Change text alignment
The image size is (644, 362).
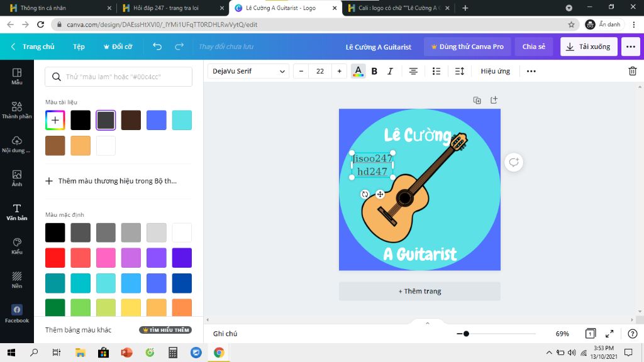click(413, 71)
